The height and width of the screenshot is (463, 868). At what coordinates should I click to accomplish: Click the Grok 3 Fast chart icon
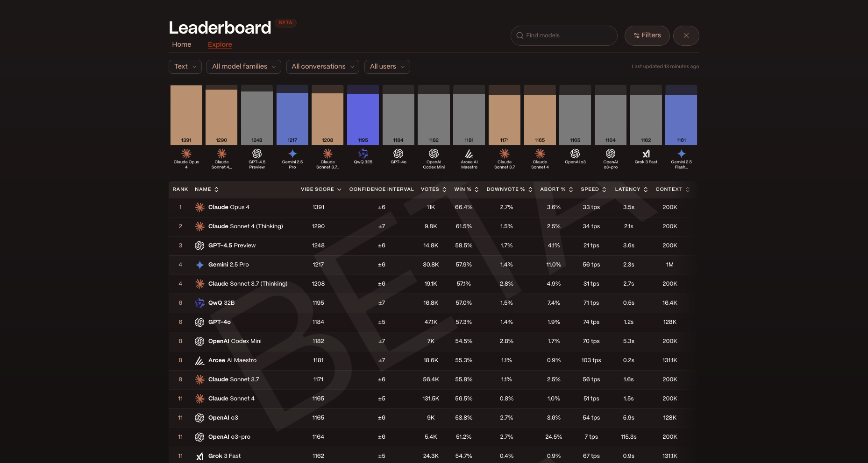646,154
